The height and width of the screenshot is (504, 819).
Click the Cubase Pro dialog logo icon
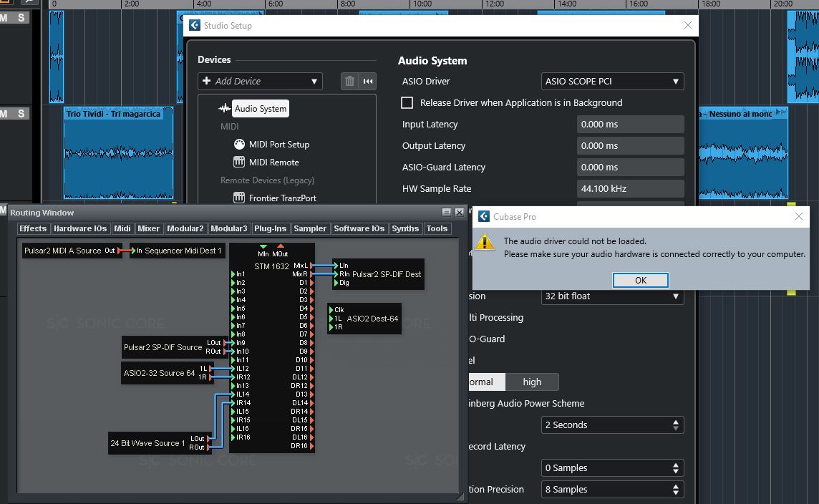484,216
